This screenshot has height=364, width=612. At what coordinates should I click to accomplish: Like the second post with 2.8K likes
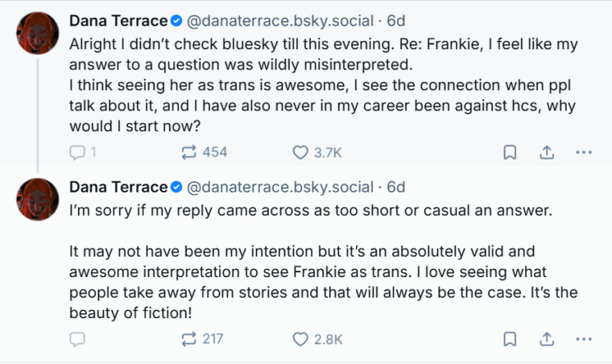pos(300,339)
